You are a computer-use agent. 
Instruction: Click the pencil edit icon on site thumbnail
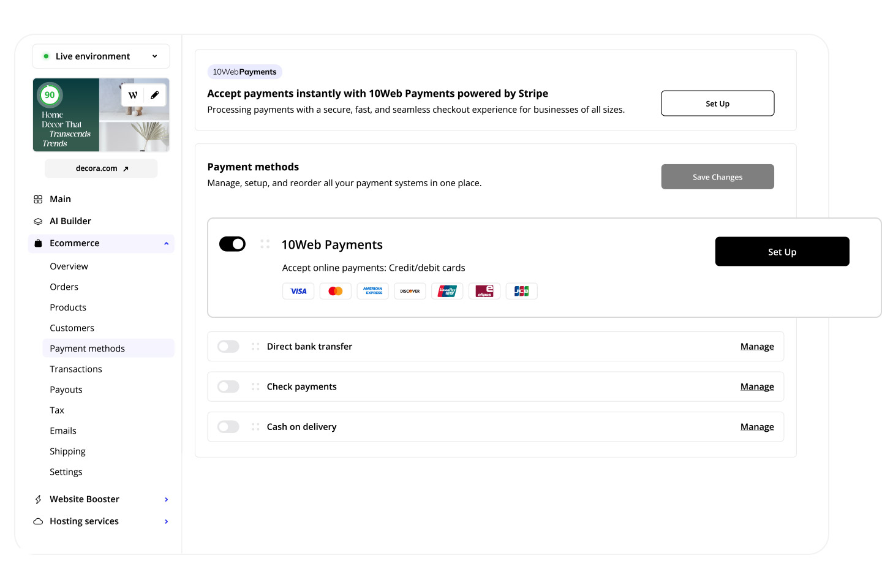[x=154, y=95]
